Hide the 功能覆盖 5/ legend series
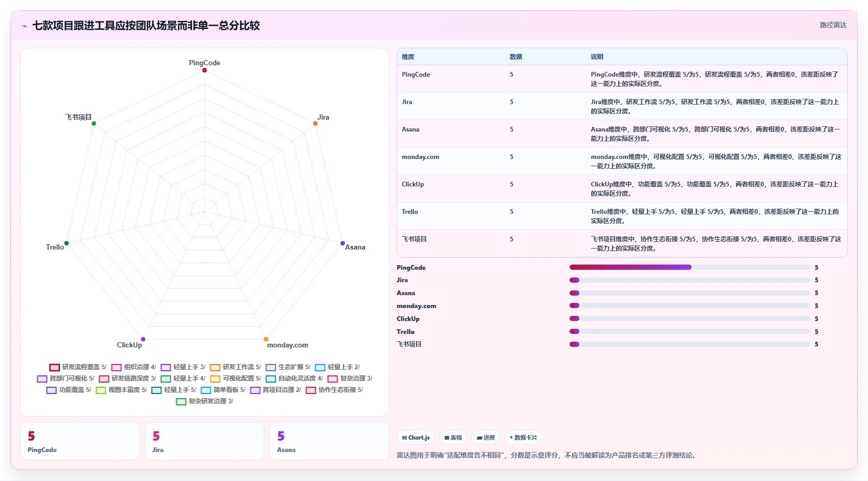This screenshot has width=868, height=481. [x=69, y=390]
